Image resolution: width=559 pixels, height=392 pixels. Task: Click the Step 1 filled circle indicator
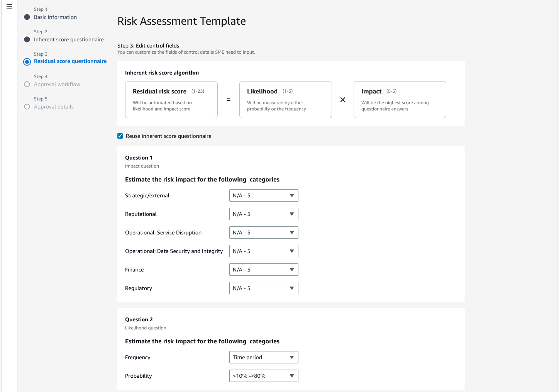(27, 17)
